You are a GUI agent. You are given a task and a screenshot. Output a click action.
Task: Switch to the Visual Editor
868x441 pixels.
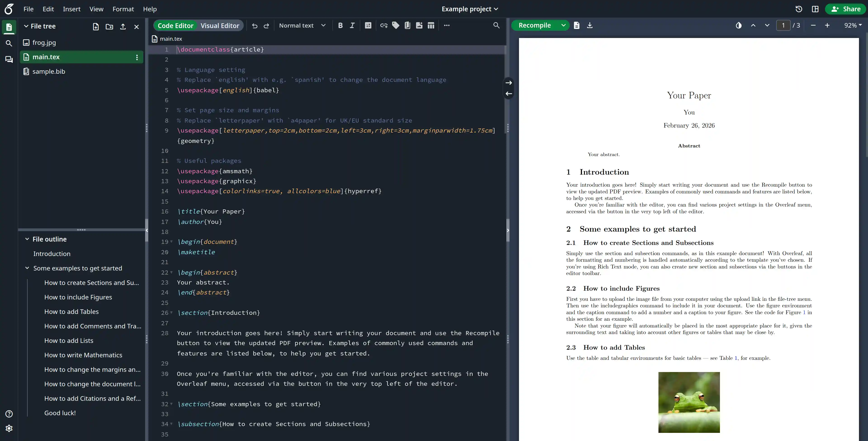[x=220, y=25]
